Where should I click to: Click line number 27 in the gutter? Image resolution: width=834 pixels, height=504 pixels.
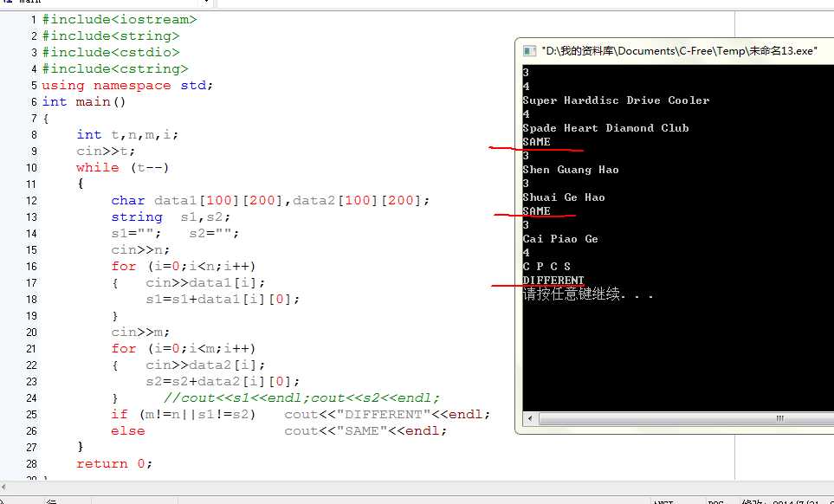tap(31, 448)
